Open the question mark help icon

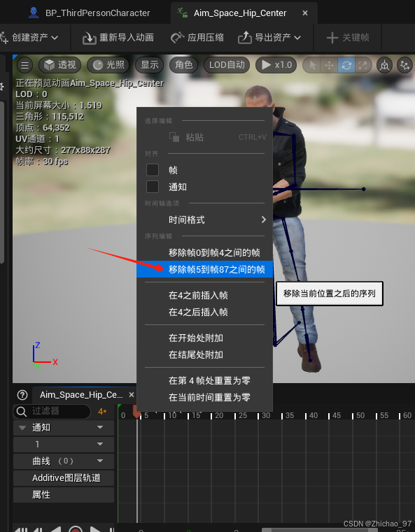point(22,394)
